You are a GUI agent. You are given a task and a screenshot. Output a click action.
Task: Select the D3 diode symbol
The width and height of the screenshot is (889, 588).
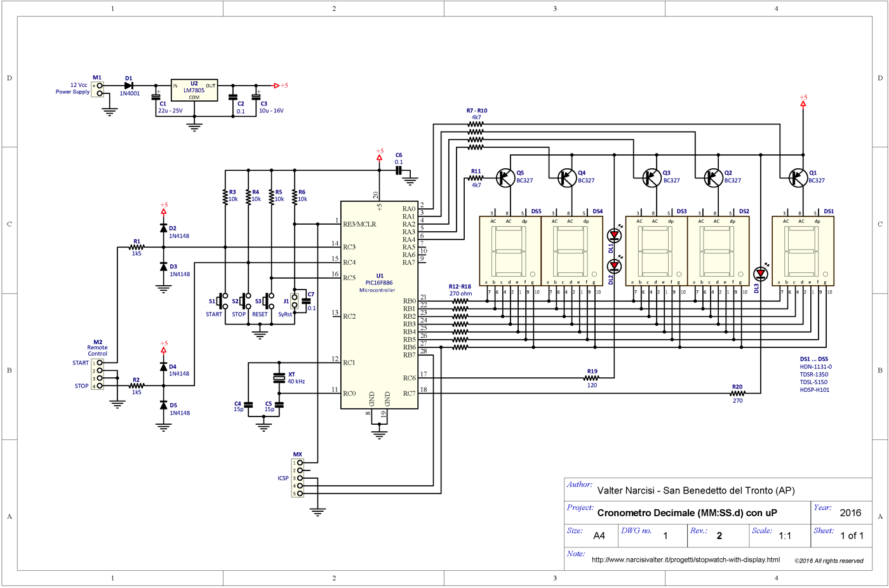point(164,267)
